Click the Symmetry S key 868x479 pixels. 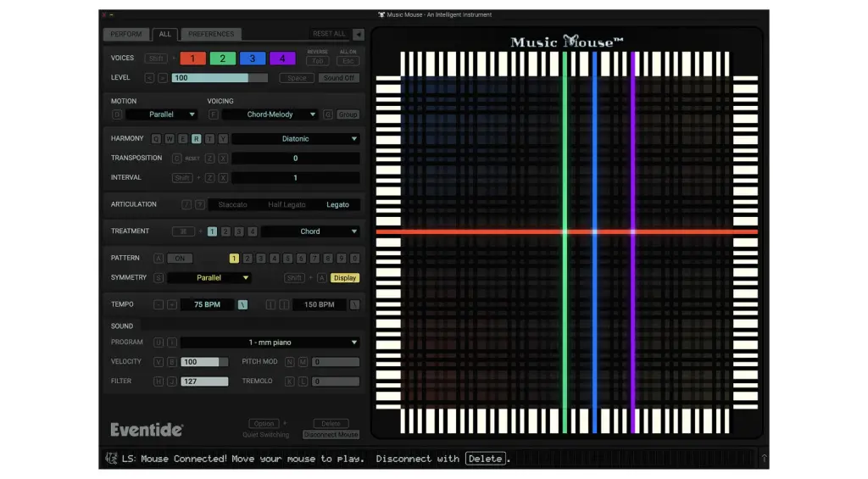159,278
